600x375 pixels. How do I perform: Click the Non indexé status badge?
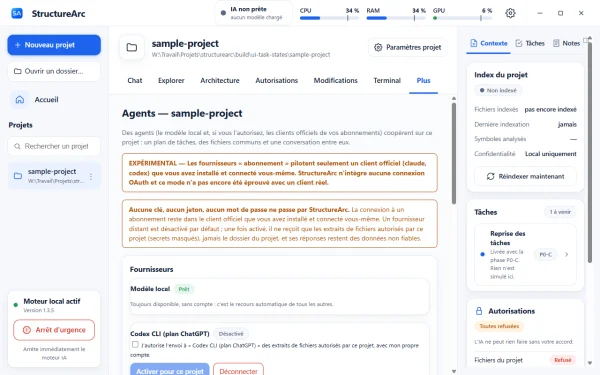pos(498,90)
